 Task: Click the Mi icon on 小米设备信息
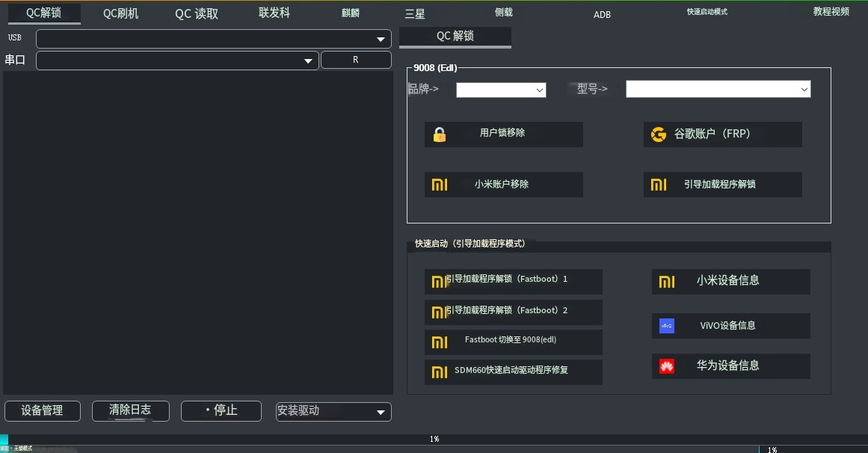coord(666,282)
